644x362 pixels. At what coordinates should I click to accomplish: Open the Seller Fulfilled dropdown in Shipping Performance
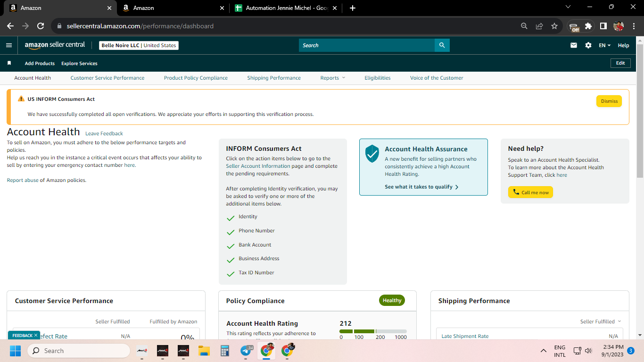pos(601,321)
